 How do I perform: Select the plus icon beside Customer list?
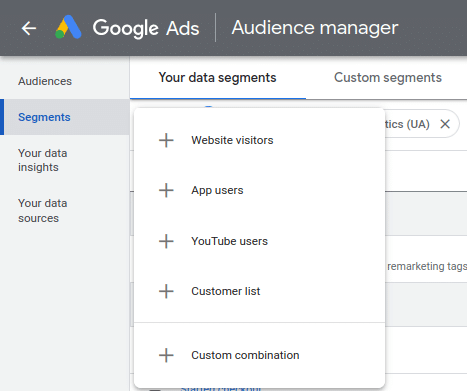[x=166, y=291]
